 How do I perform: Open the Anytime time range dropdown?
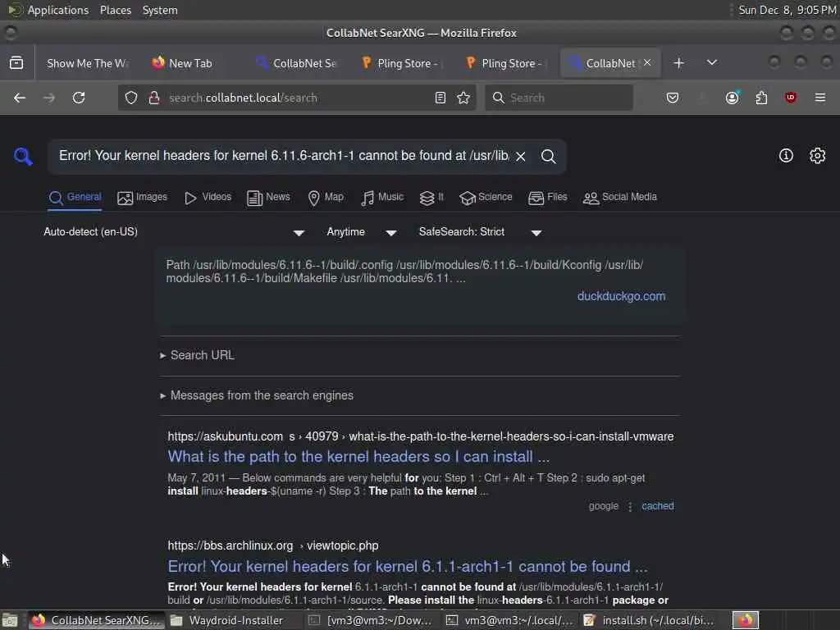[x=362, y=232]
